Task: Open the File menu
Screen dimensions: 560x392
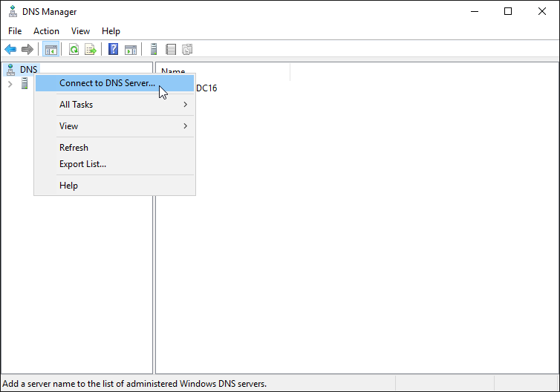Action: pos(15,31)
